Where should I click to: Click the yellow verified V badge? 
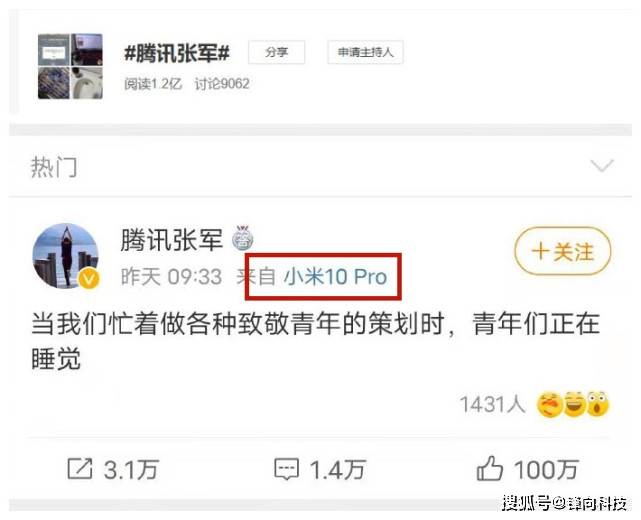pos(90,280)
